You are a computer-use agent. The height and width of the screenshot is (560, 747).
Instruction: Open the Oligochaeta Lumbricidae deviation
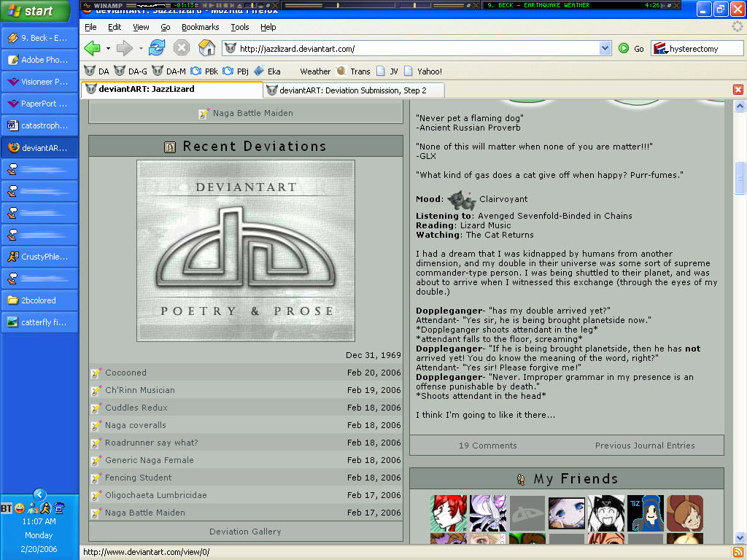tap(156, 495)
